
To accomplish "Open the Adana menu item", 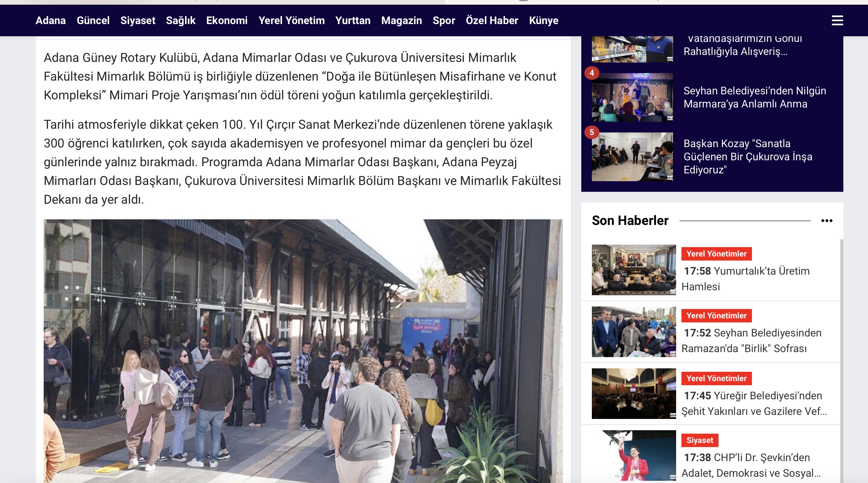I will pos(51,20).
